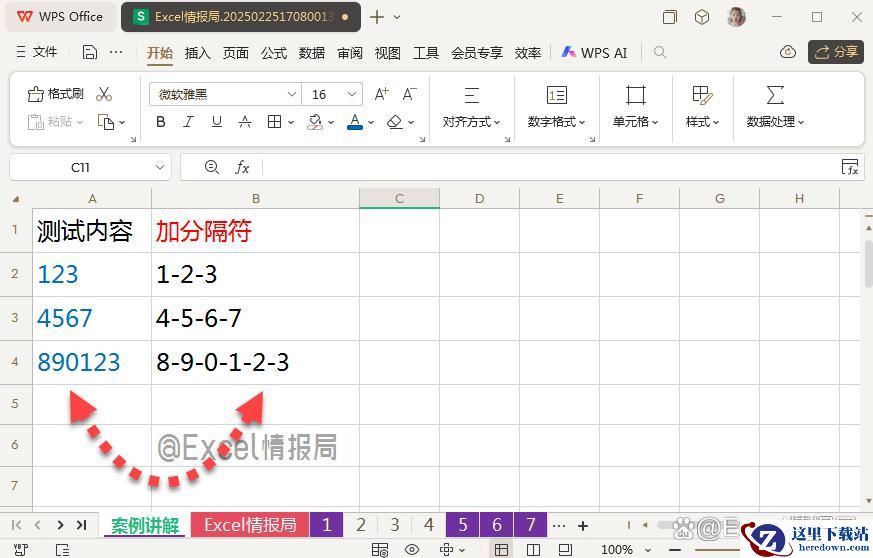The image size is (873, 558).
Task: Click the new tab plus button in title bar
Action: click(377, 17)
